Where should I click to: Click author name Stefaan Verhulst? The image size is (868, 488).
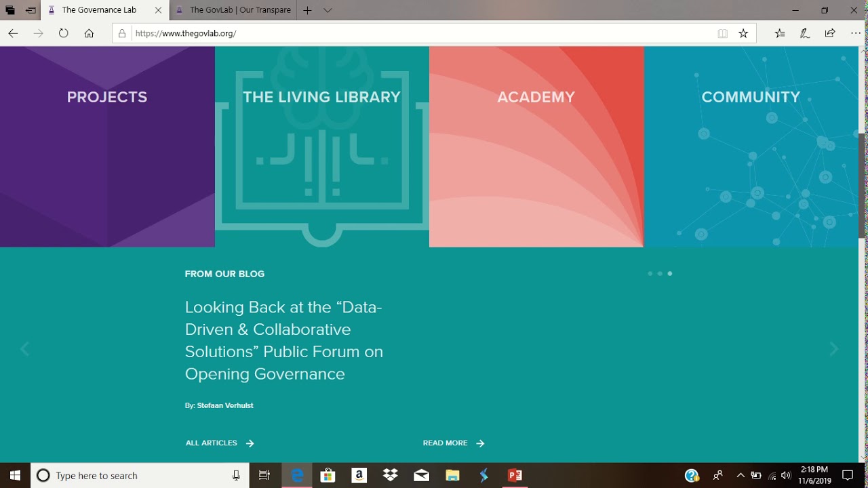225,405
